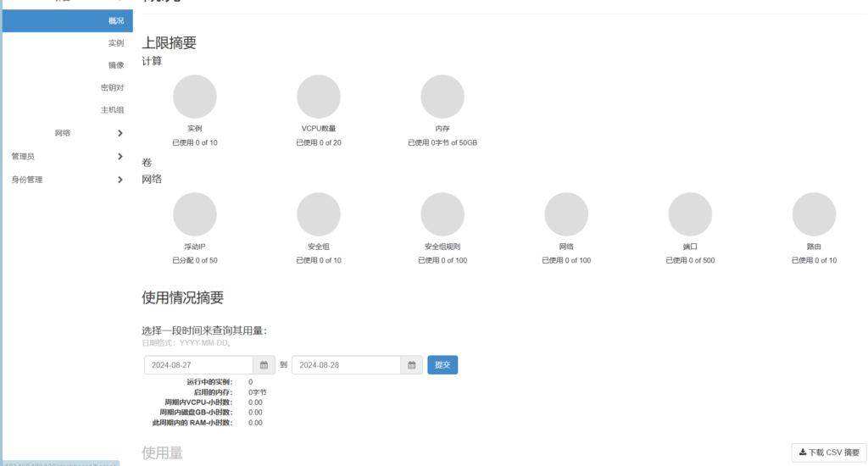Click the 安全组规则 quota pie chart

(442, 214)
